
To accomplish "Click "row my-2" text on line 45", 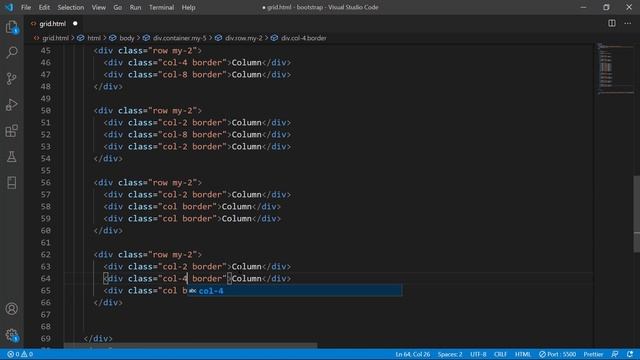I will pyautogui.click(x=173, y=51).
